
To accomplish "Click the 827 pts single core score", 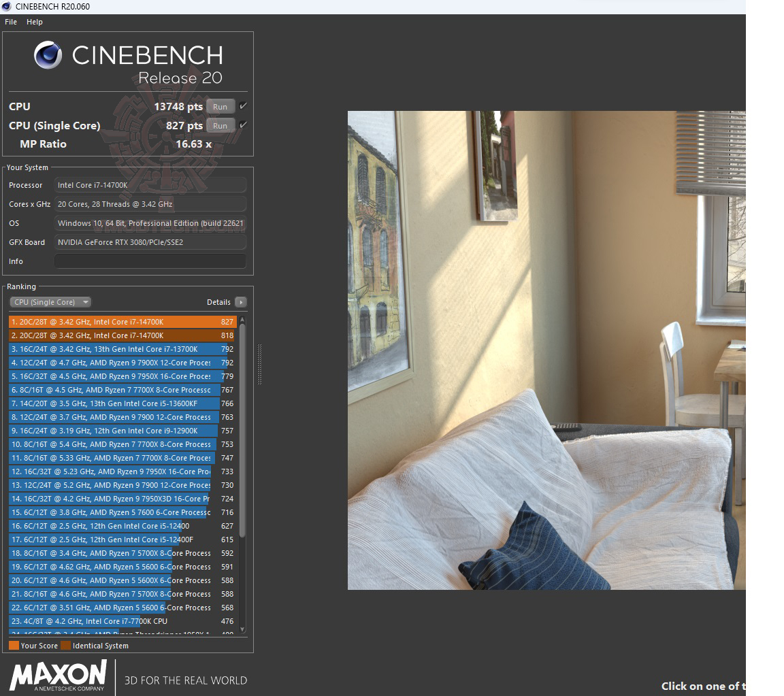I will pos(184,125).
